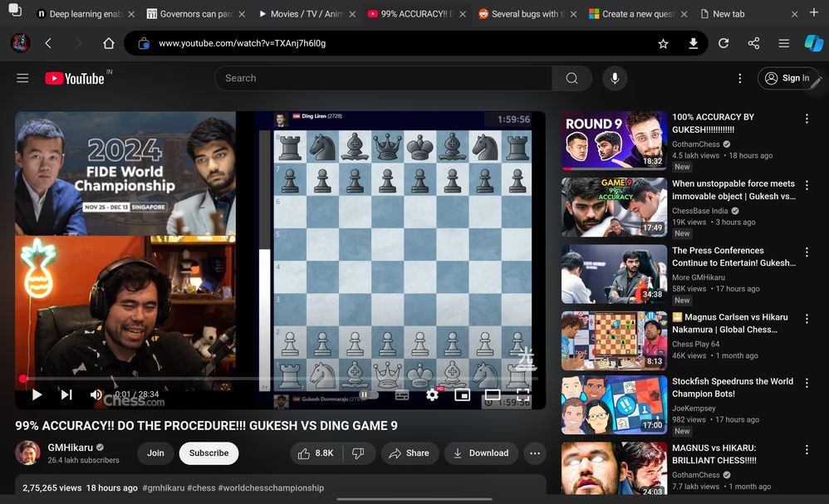Share the video

tap(410, 453)
